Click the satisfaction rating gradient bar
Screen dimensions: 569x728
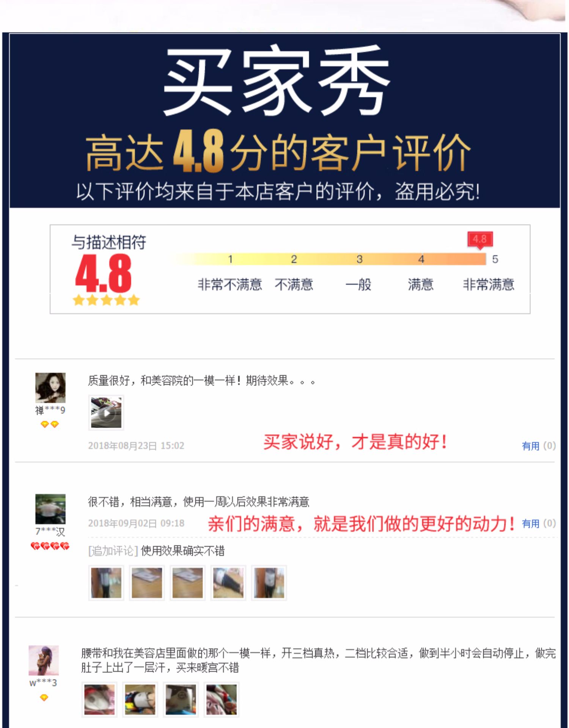coord(328,259)
